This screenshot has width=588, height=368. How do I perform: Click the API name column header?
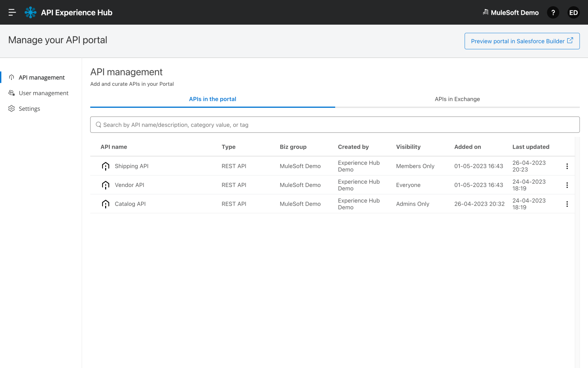(x=114, y=147)
